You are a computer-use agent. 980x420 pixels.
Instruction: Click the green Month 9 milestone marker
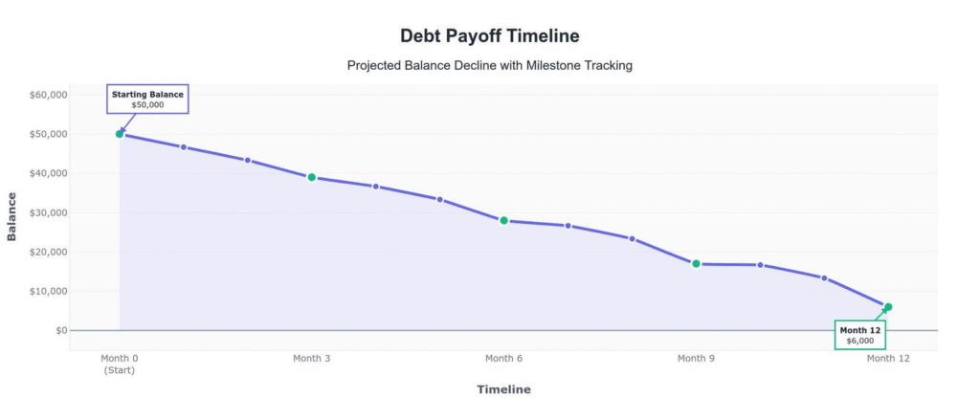pyautogui.click(x=696, y=264)
